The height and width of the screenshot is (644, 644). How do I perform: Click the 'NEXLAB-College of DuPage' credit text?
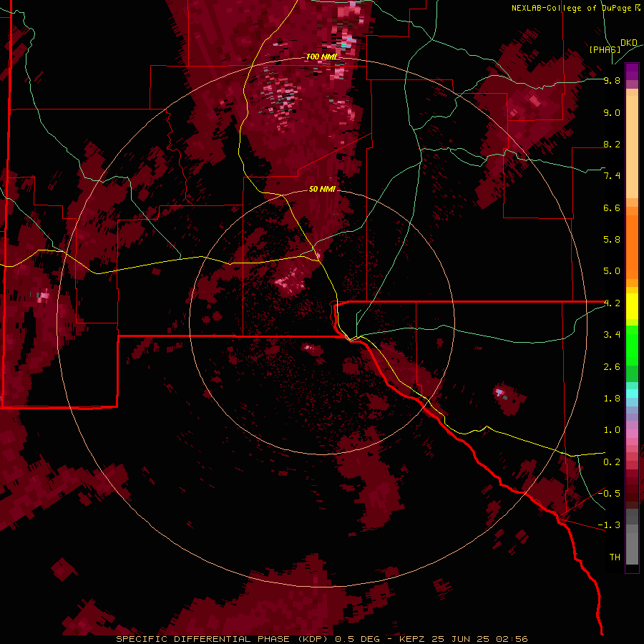click(x=571, y=8)
